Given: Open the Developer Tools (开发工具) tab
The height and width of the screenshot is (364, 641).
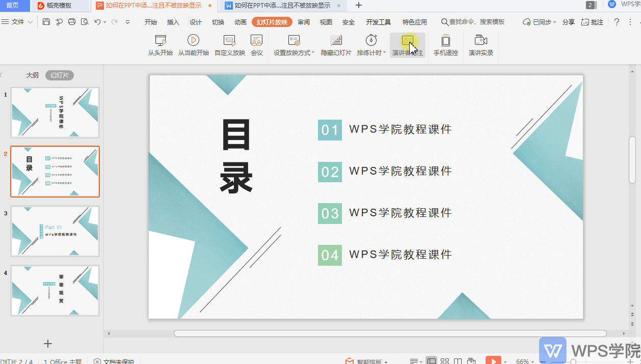Looking at the screenshot, I should (379, 22).
